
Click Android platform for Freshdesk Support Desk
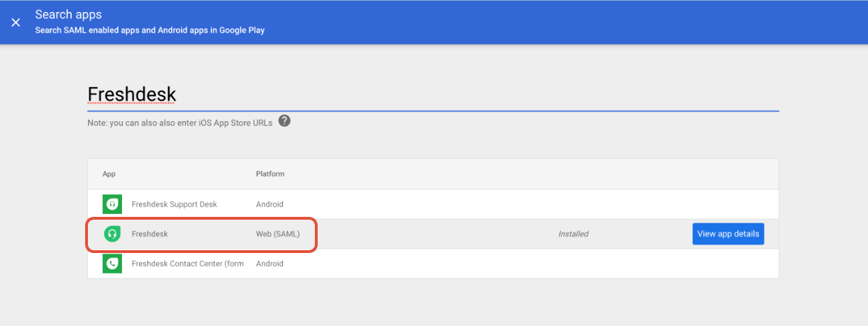click(269, 204)
